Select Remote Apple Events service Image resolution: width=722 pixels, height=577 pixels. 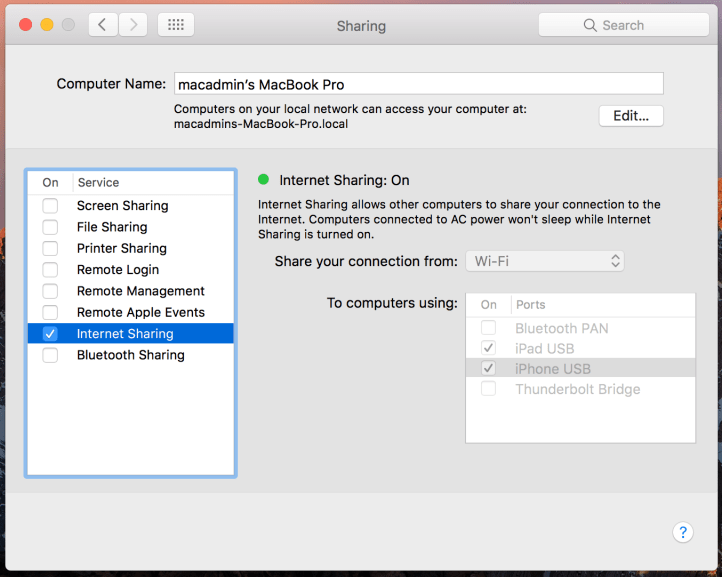(140, 312)
